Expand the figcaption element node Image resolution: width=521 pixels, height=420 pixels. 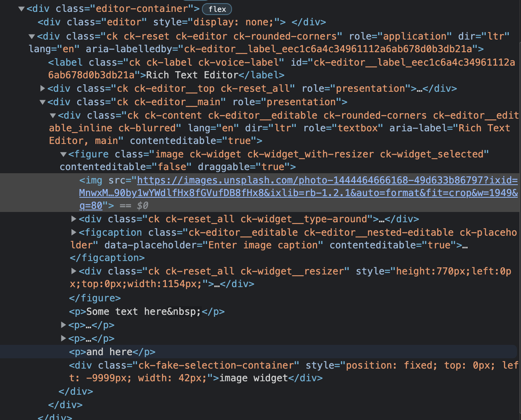coord(74,233)
